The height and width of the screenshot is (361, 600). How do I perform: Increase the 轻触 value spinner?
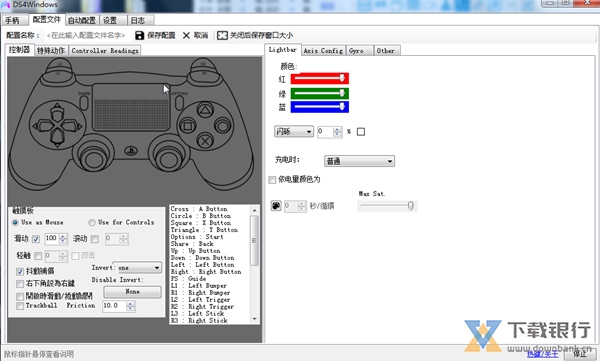(63, 253)
